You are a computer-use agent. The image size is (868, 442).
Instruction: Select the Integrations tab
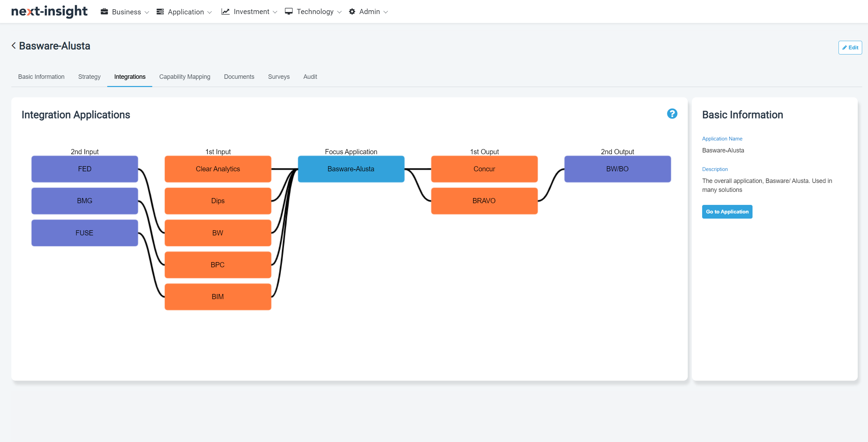[130, 77]
